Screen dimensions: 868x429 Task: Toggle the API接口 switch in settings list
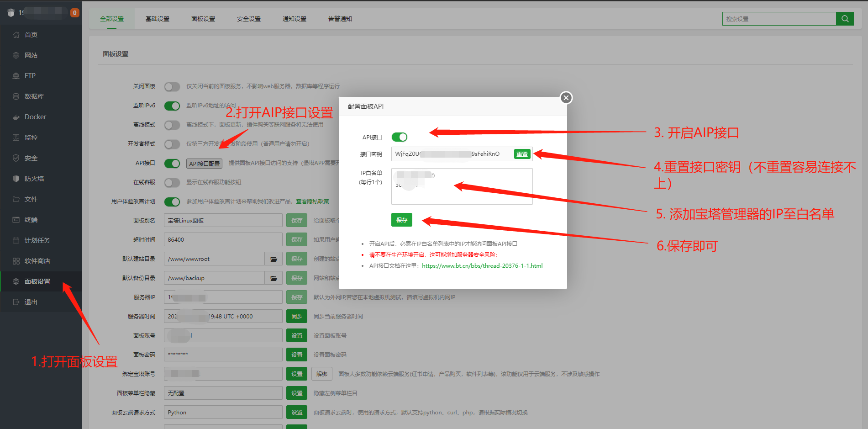(172, 164)
